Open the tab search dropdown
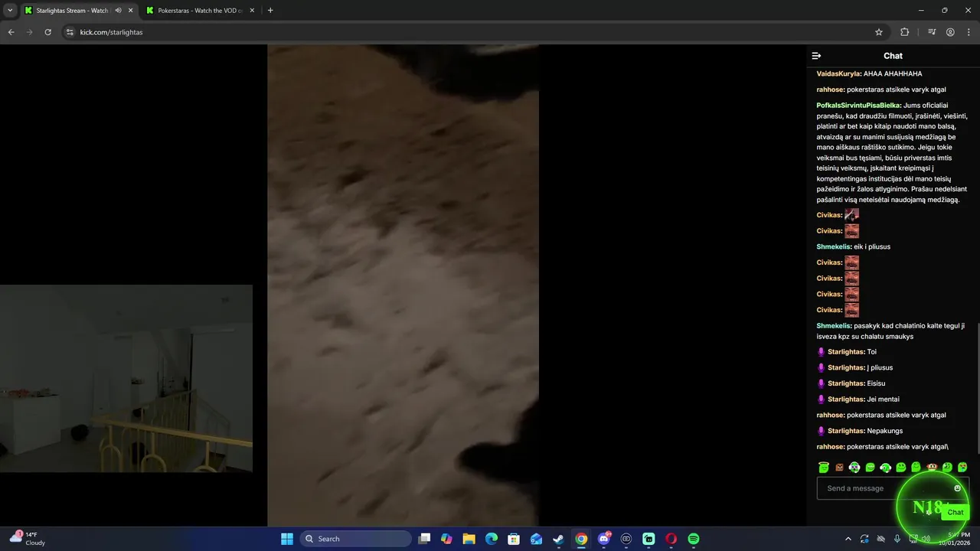 pos(10,11)
